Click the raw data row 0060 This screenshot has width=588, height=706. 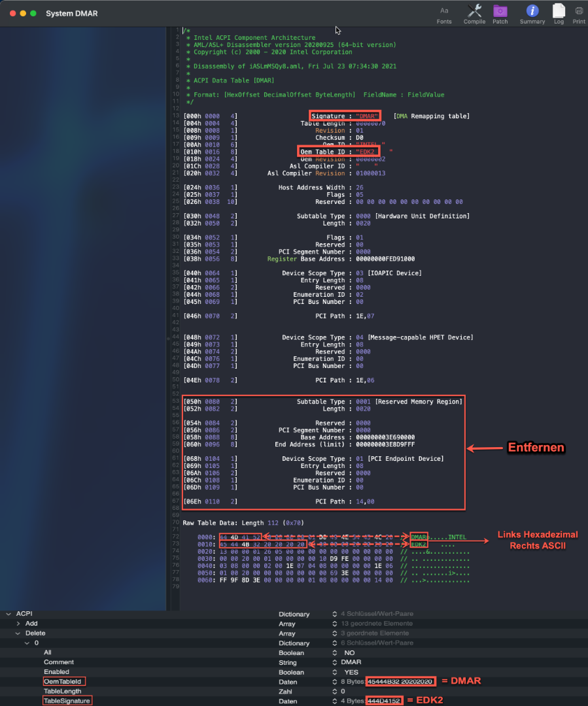(334, 580)
